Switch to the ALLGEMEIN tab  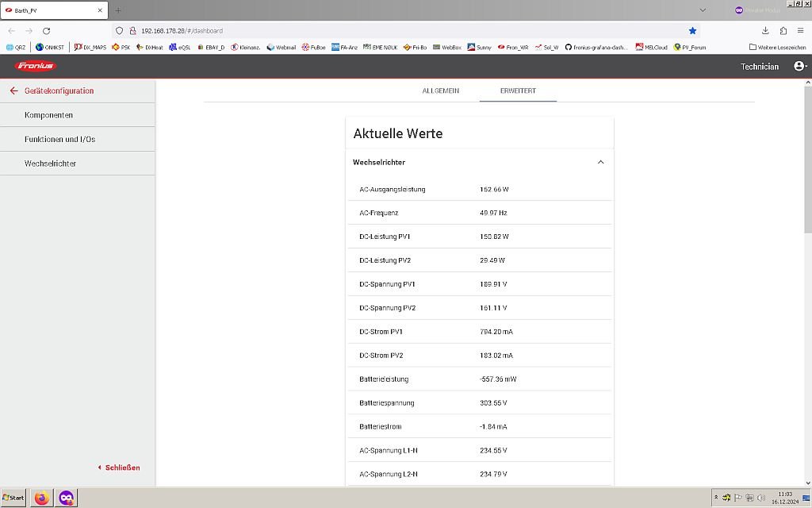tap(440, 91)
